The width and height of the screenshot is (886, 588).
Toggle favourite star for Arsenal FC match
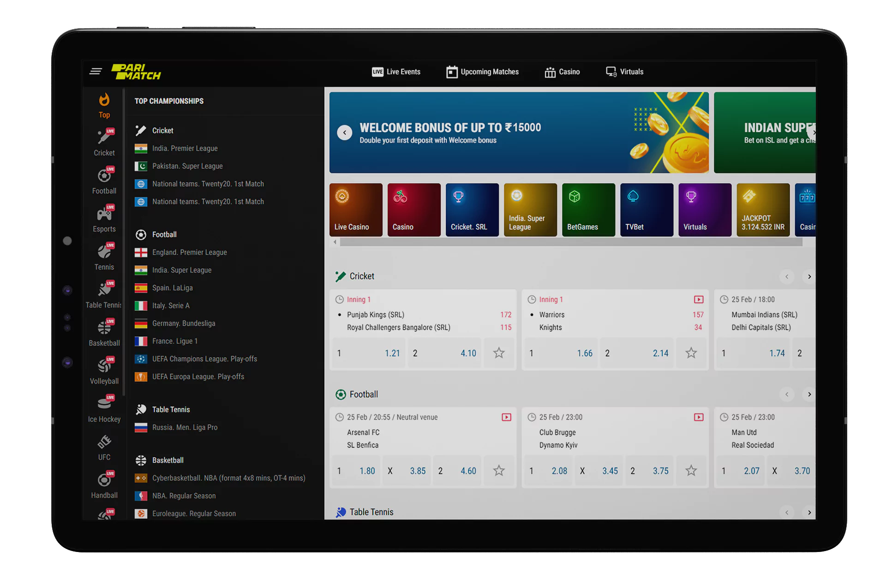point(500,471)
